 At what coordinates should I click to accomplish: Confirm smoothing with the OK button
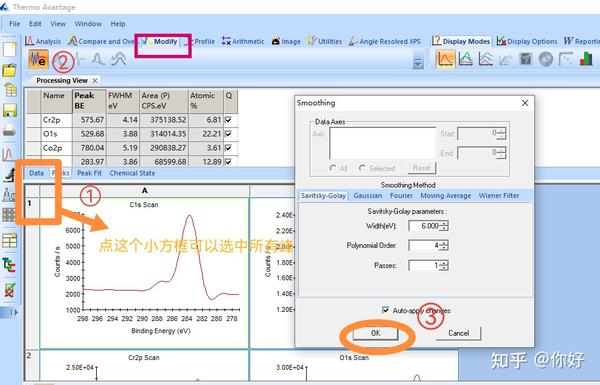point(375,333)
